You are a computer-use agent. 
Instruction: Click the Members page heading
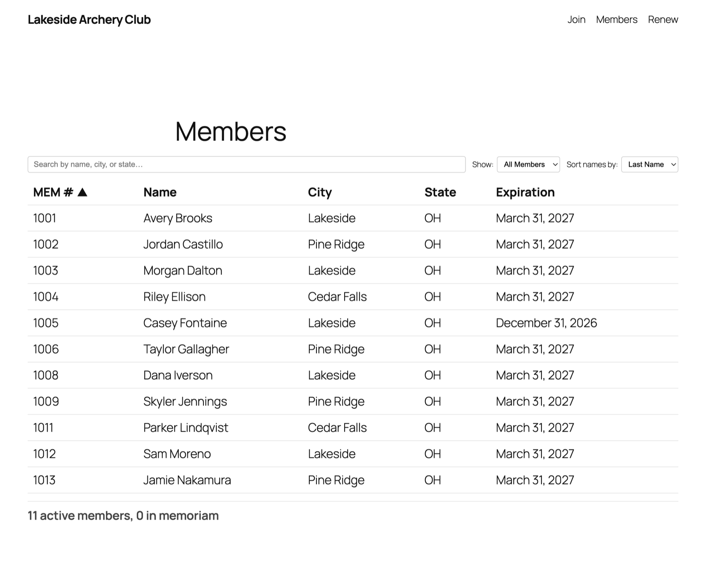coord(231,131)
